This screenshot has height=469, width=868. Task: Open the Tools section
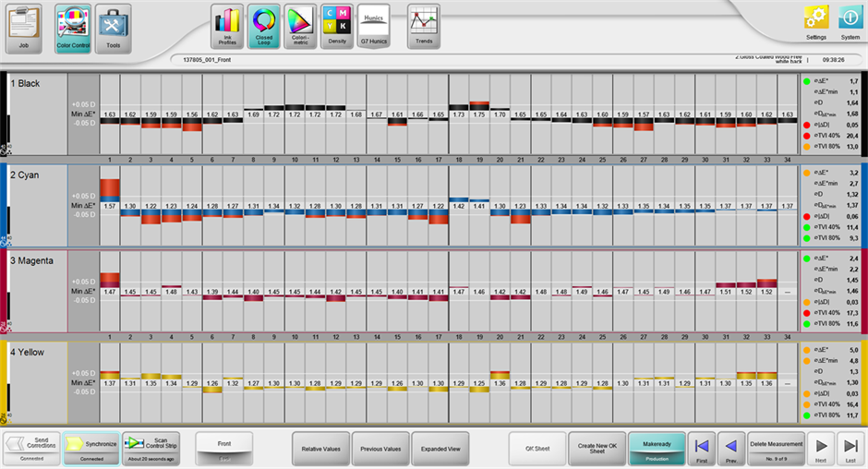[114, 27]
